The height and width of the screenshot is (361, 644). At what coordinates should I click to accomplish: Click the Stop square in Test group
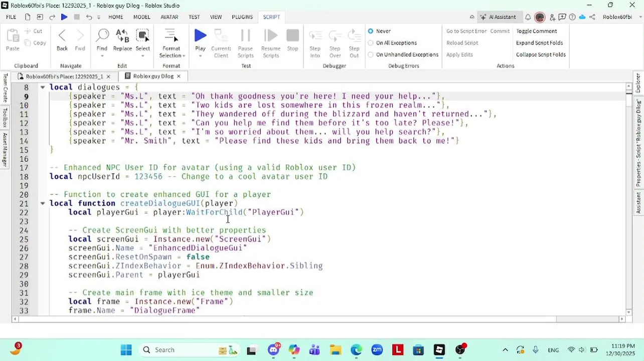pos(292,35)
